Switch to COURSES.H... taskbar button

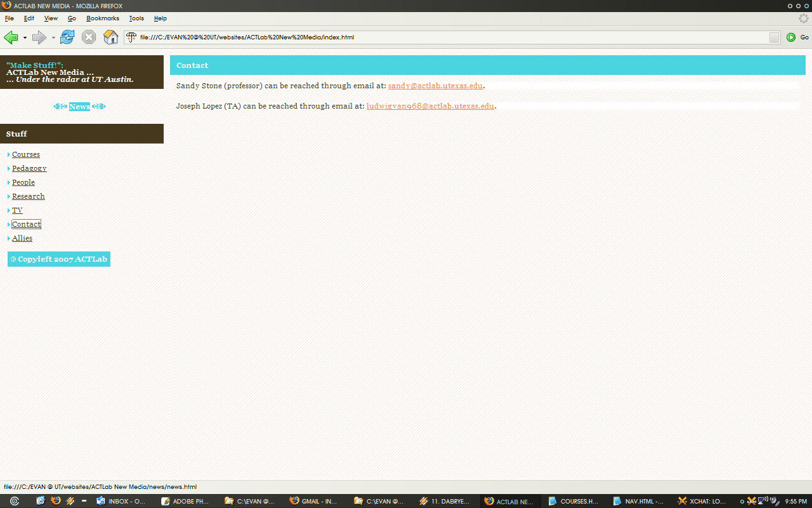click(x=575, y=501)
